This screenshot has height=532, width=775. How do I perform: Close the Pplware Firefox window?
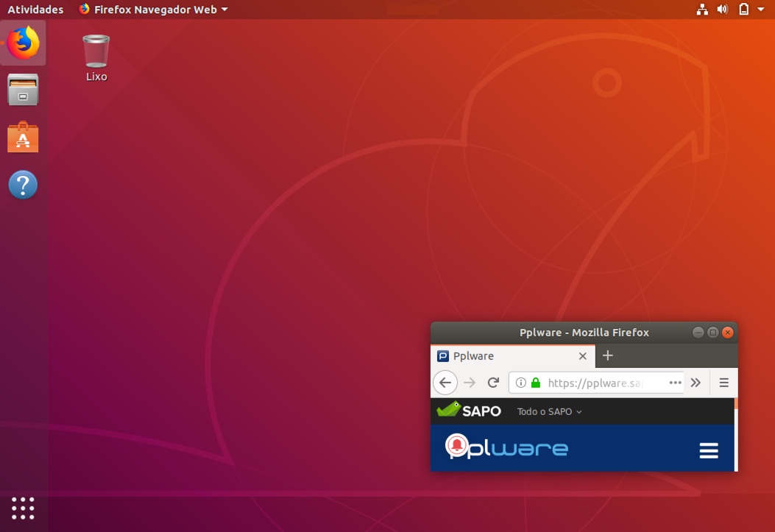click(728, 333)
